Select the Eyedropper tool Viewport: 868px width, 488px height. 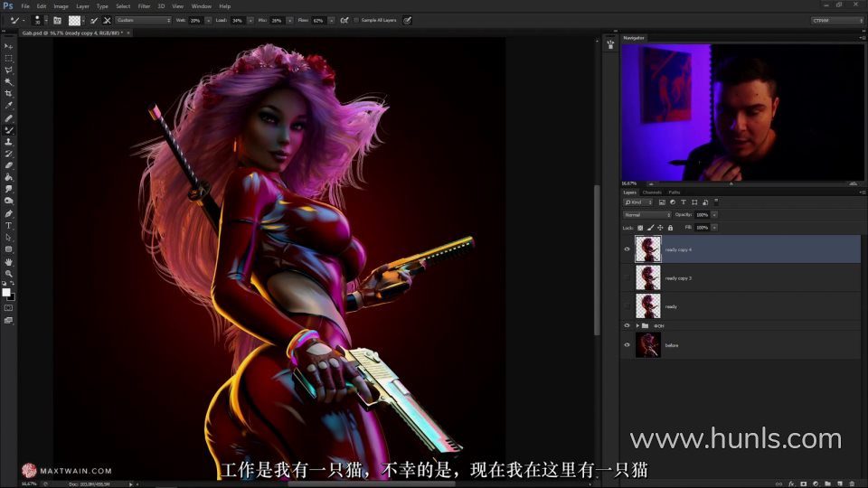pos(8,105)
